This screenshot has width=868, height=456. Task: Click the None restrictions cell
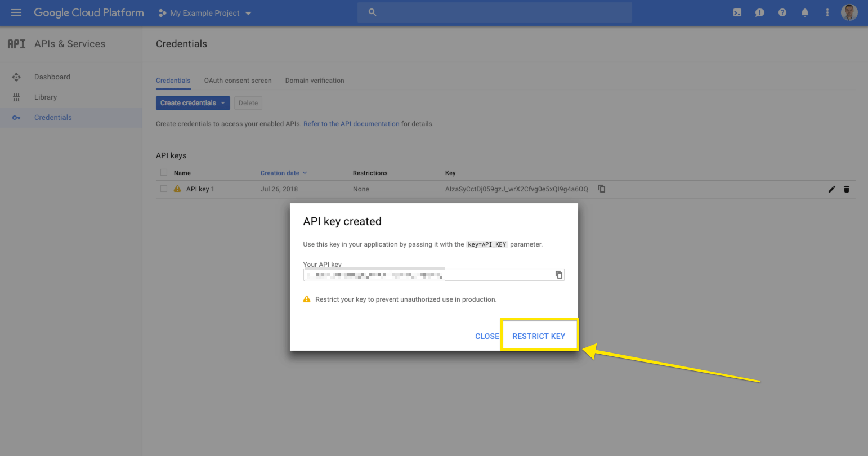click(x=361, y=189)
